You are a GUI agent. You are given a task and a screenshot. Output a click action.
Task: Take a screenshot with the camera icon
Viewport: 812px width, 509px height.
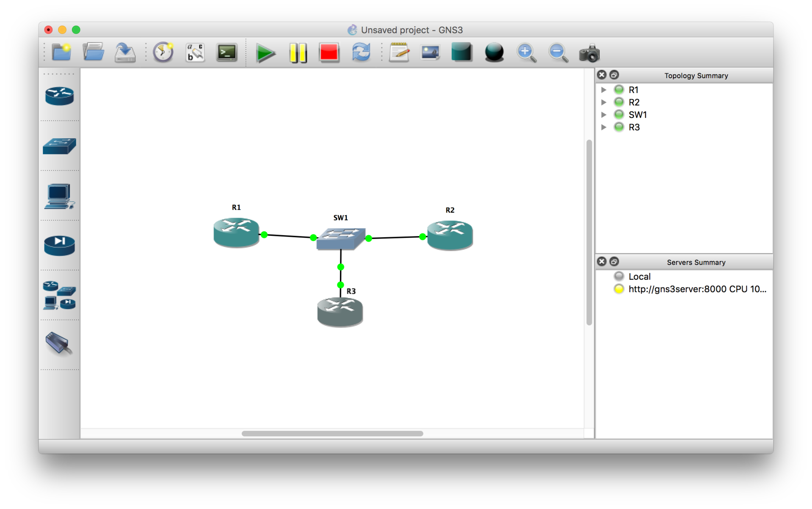click(x=589, y=54)
